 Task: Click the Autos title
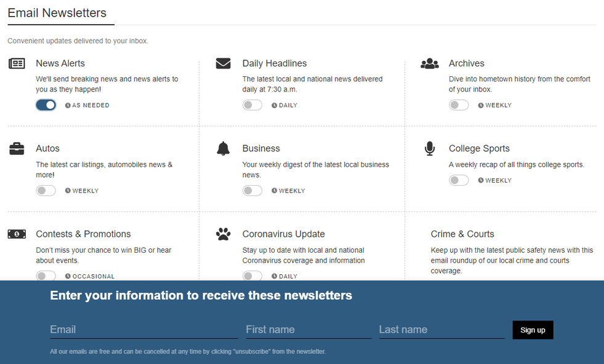pos(48,149)
